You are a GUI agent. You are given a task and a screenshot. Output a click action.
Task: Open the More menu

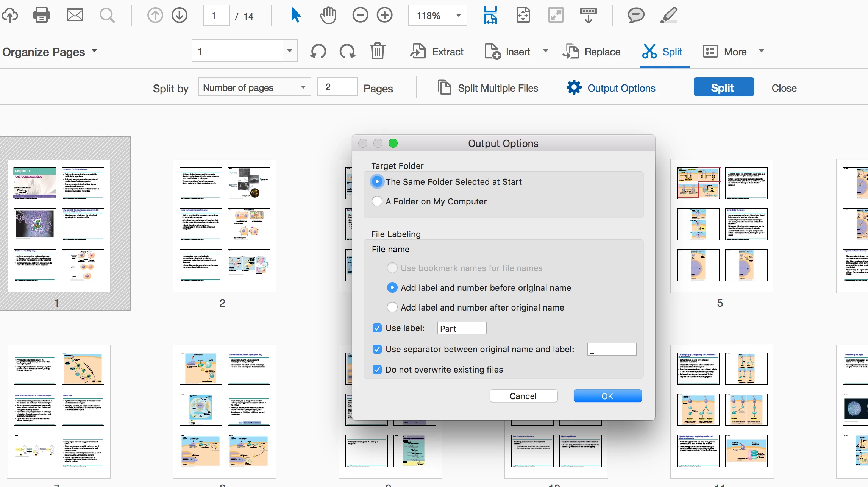(734, 52)
